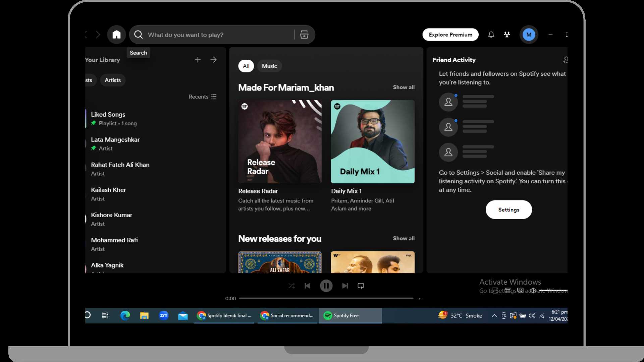Click the playback progress bar
This screenshot has width=644, height=362.
coord(326,298)
